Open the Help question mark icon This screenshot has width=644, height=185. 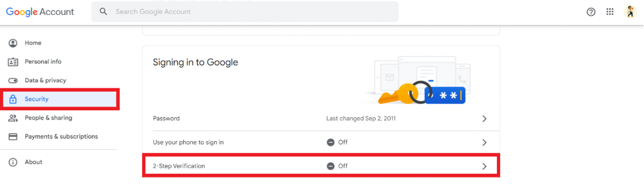pos(591,12)
